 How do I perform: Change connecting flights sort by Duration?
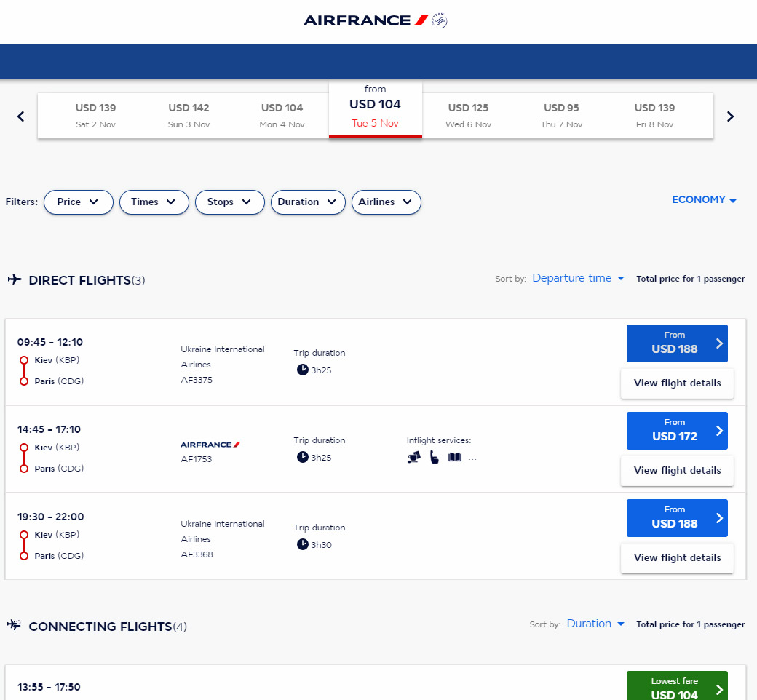(595, 624)
